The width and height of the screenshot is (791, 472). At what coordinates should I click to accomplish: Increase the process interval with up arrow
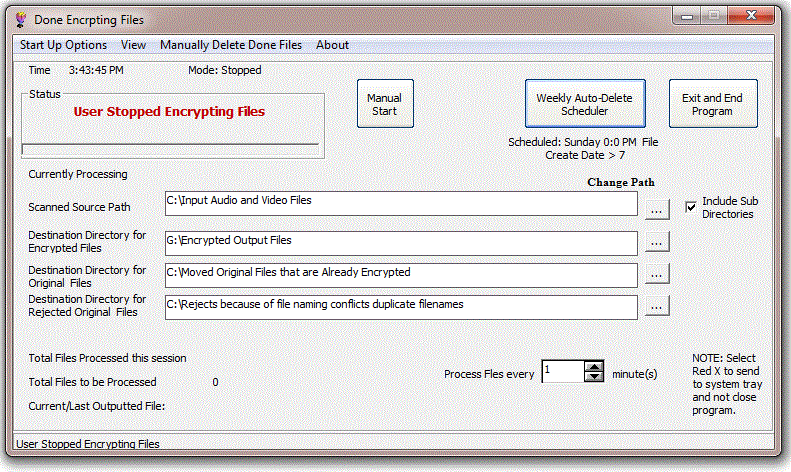pyautogui.click(x=594, y=367)
